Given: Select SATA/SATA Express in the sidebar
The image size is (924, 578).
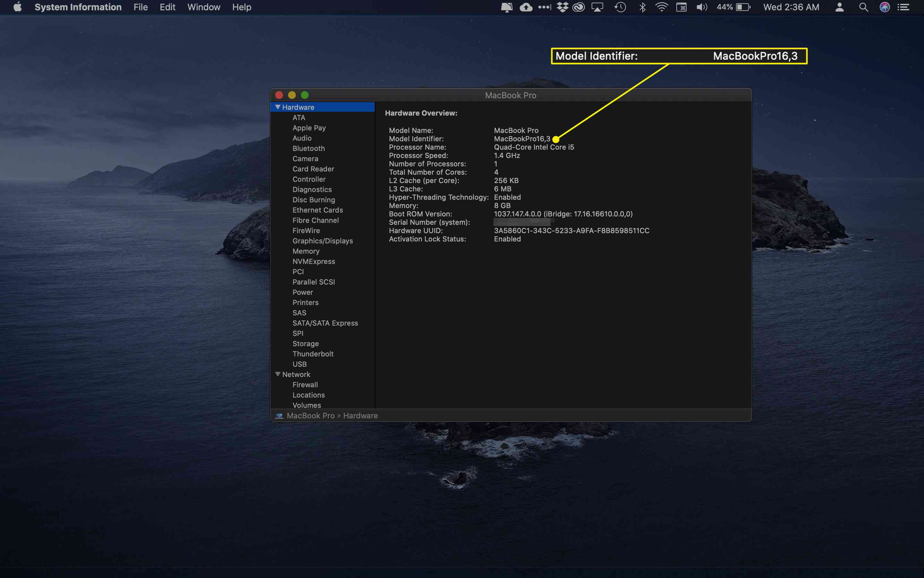Looking at the screenshot, I should (325, 323).
